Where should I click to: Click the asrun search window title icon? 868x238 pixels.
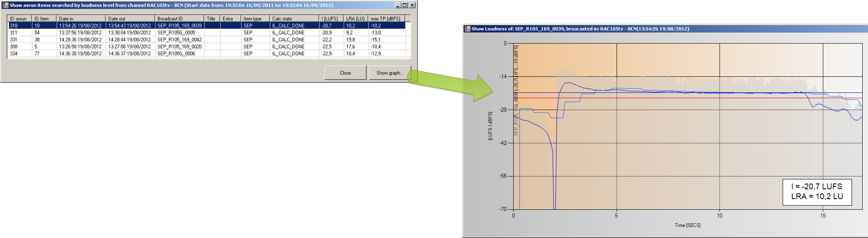click(5, 5)
